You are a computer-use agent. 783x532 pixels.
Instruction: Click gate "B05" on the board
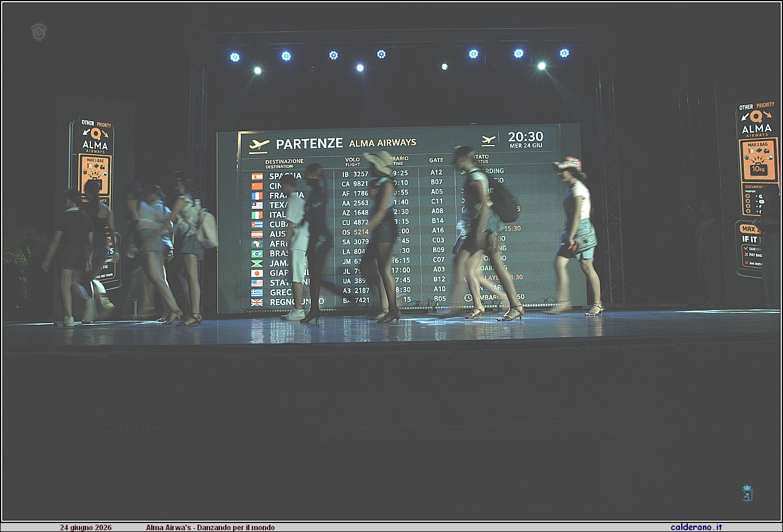tap(440, 298)
